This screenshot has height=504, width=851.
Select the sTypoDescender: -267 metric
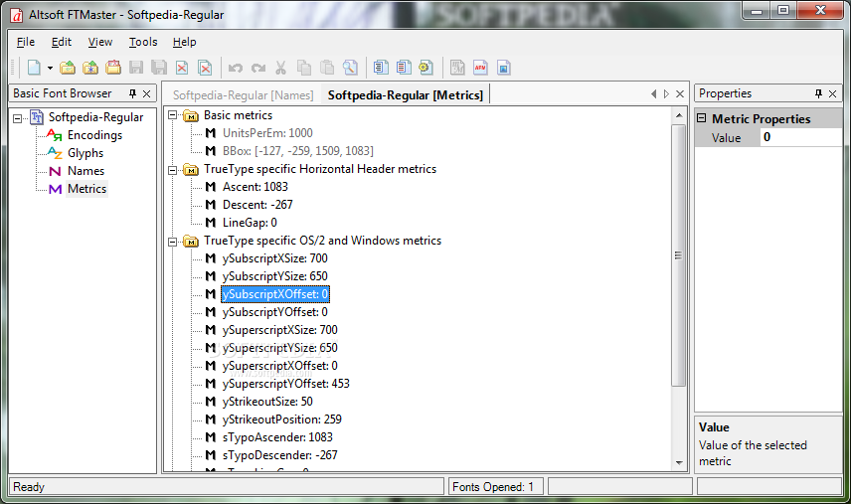[x=280, y=455]
